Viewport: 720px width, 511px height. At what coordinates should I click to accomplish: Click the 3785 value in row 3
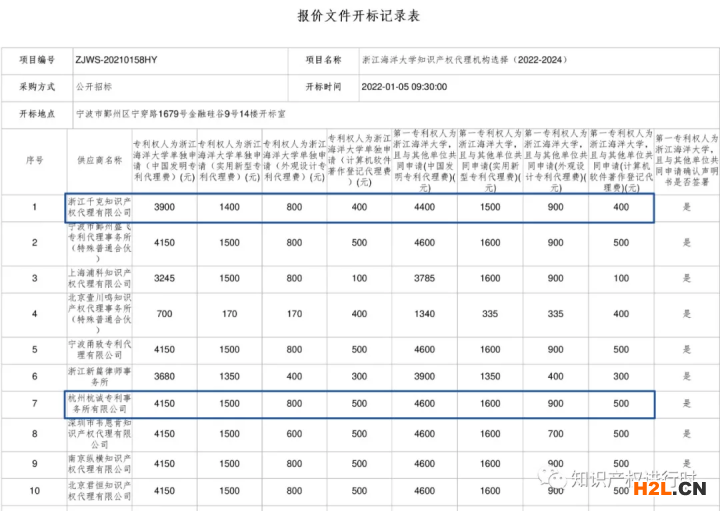tap(424, 279)
